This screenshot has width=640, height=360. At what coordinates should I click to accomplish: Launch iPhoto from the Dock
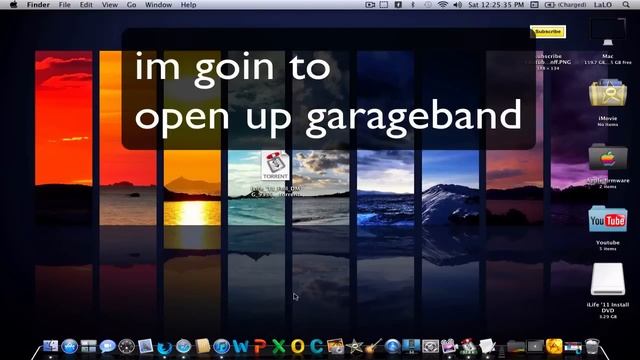336,347
